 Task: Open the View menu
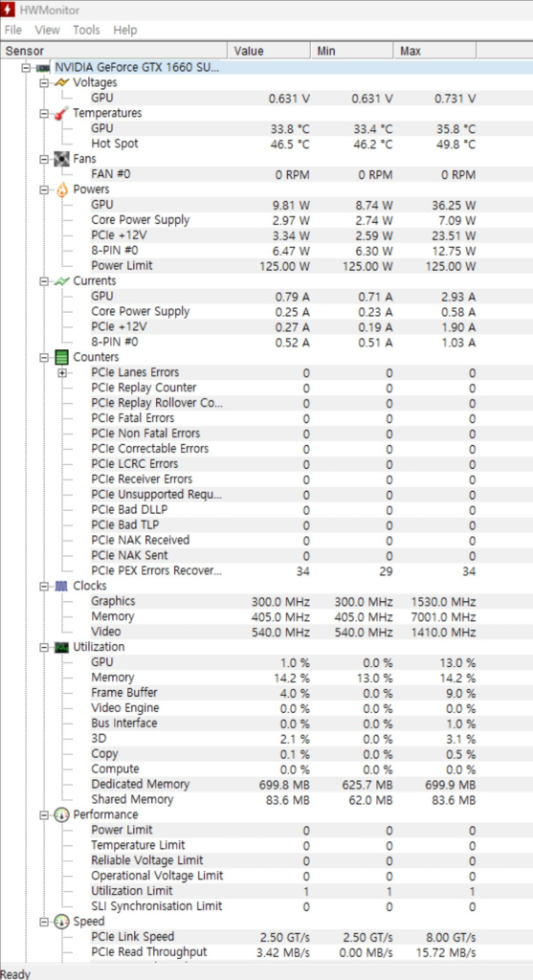48,30
